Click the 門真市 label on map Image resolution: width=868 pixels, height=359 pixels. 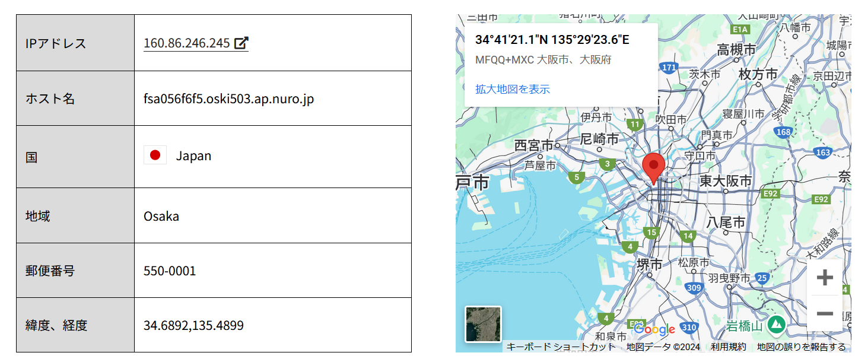pos(717,135)
